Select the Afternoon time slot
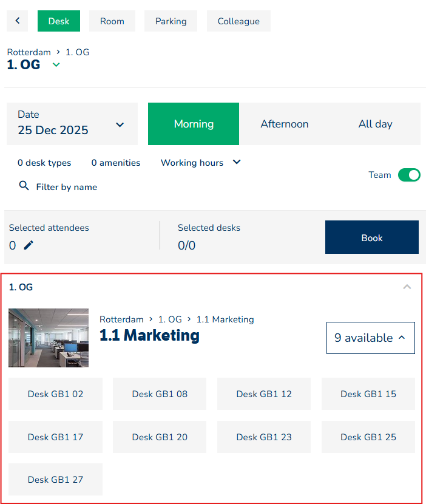This screenshot has width=426, height=504. pyautogui.click(x=284, y=124)
